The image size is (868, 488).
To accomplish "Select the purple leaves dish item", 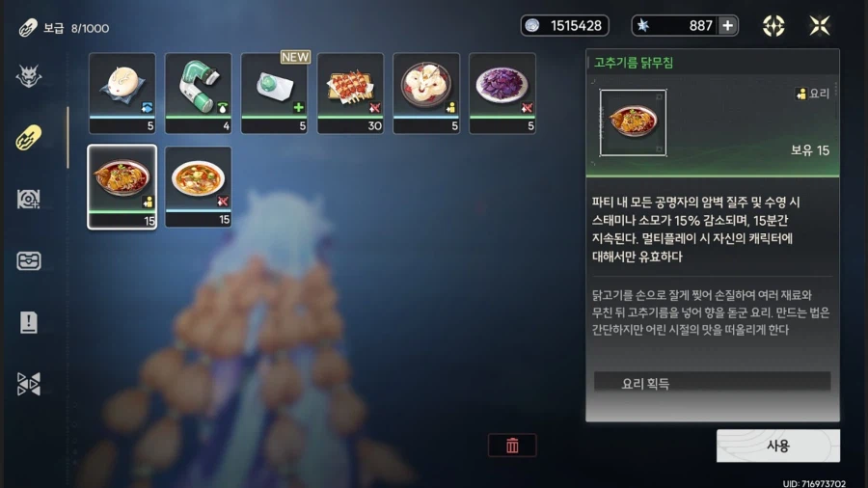I will [x=502, y=93].
